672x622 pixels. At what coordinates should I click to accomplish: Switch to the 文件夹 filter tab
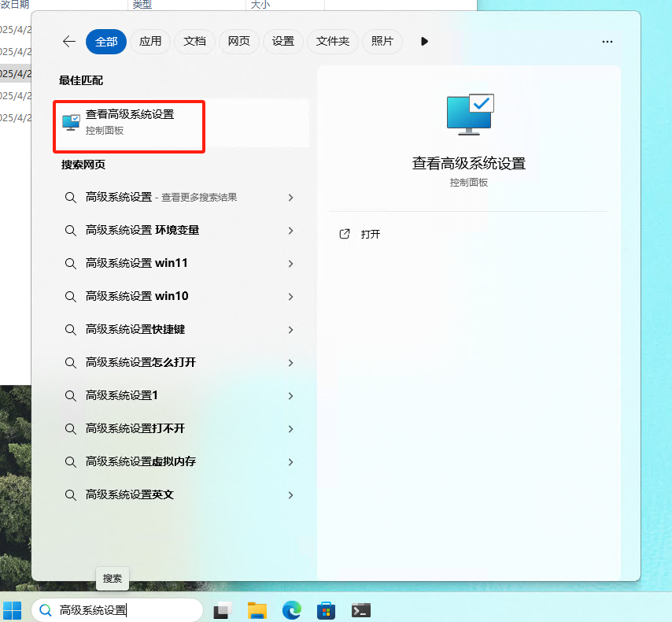(333, 42)
